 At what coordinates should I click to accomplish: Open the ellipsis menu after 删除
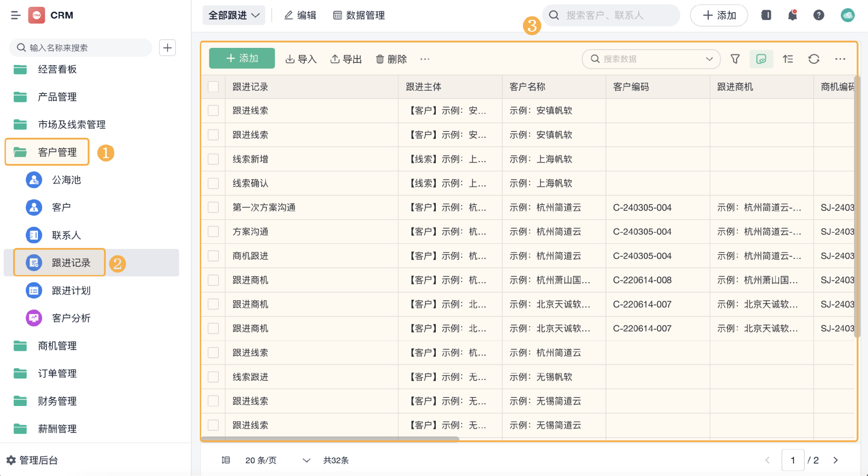[x=425, y=59]
